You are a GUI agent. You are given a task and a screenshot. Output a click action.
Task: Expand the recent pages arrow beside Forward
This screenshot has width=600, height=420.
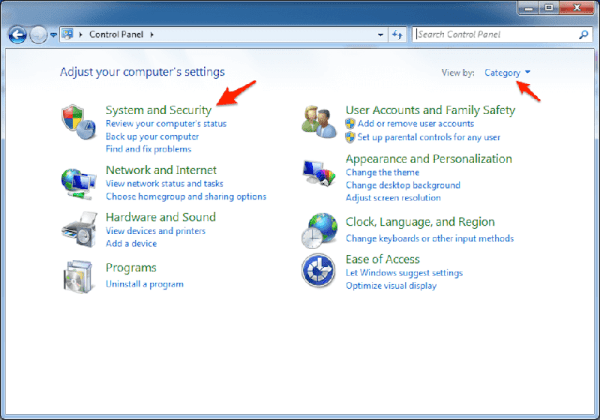[x=53, y=35]
